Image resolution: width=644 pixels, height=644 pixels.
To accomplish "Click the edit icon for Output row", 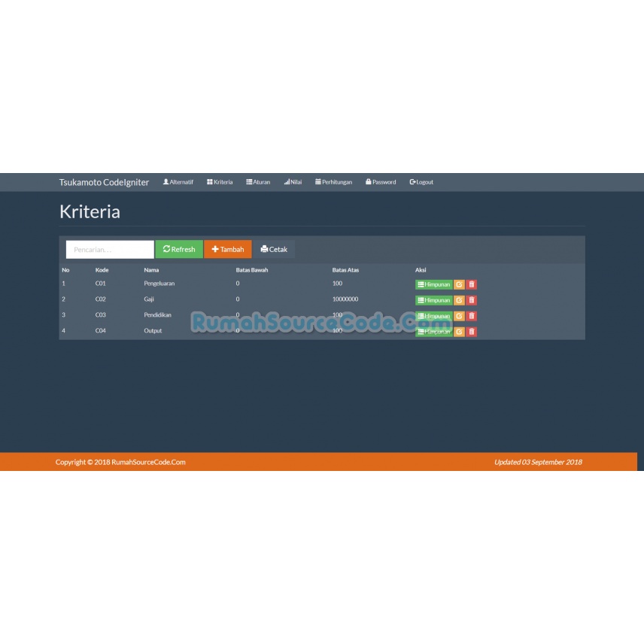I will [x=459, y=332].
